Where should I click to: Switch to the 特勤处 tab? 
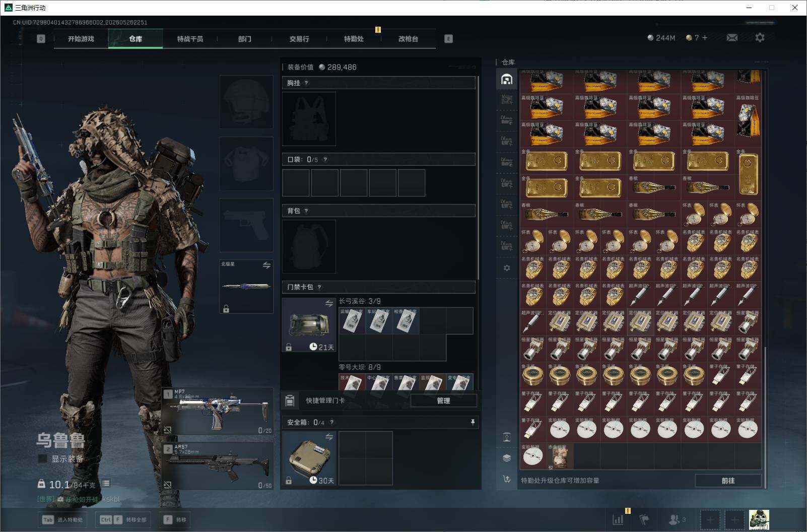(x=354, y=39)
